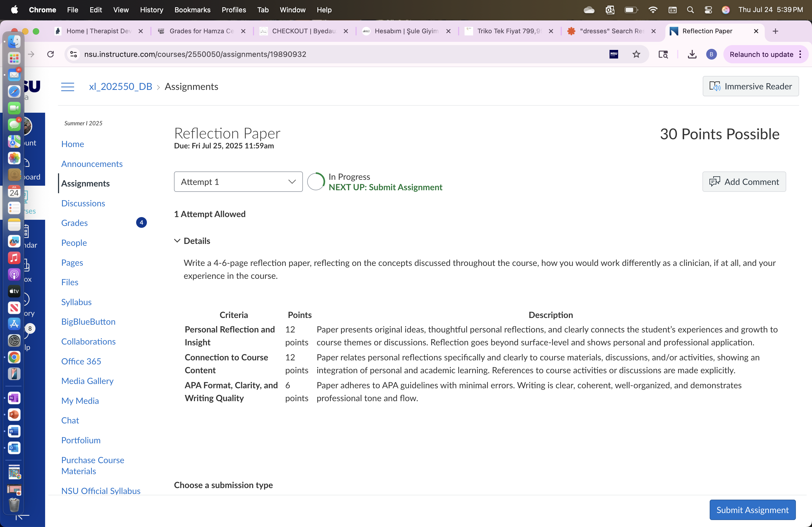Viewport: 812px width, 527px height.
Task: Open Grades in course navigation
Action: click(74, 223)
